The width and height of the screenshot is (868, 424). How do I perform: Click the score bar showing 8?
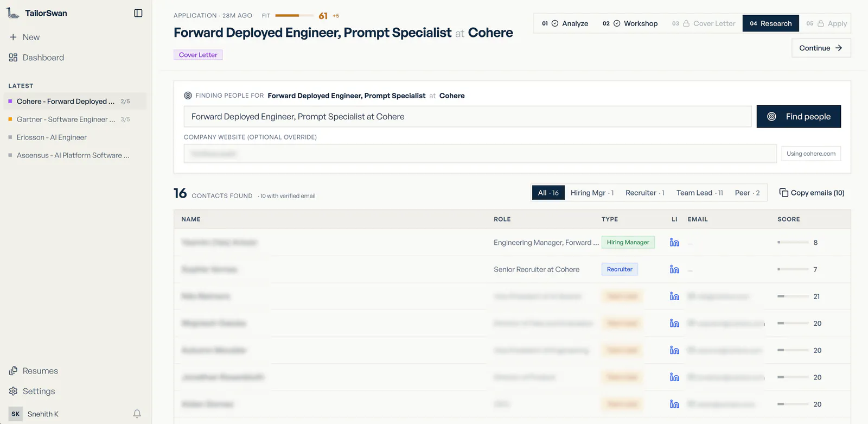(x=793, y=243)
